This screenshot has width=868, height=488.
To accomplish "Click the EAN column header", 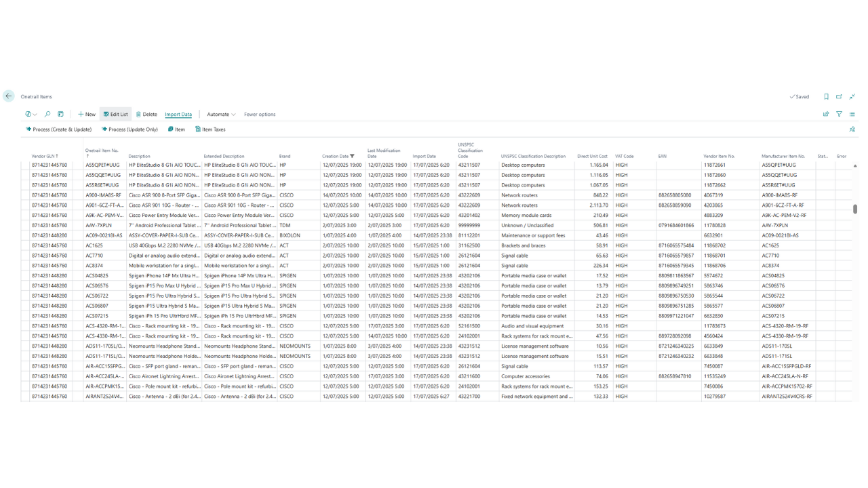I will (663, 157).
